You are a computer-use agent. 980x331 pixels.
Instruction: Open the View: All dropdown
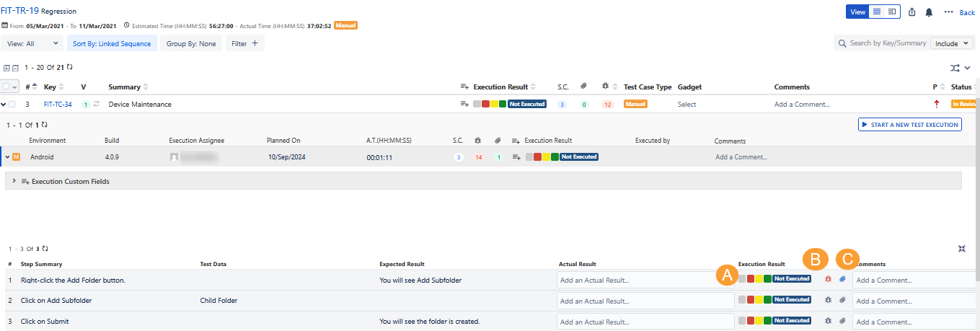[33, 43]
